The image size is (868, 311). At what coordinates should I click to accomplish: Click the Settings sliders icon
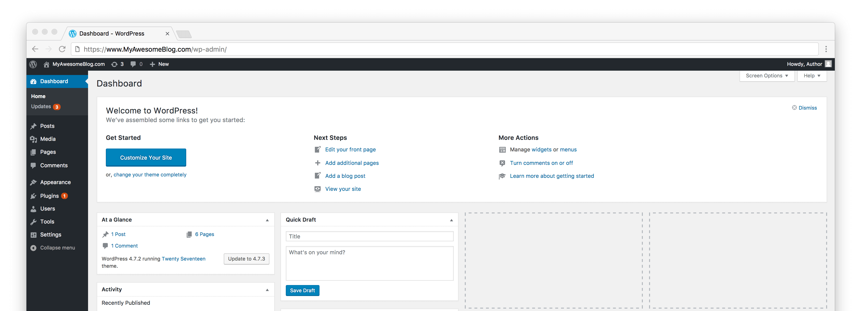click(33, 235)
